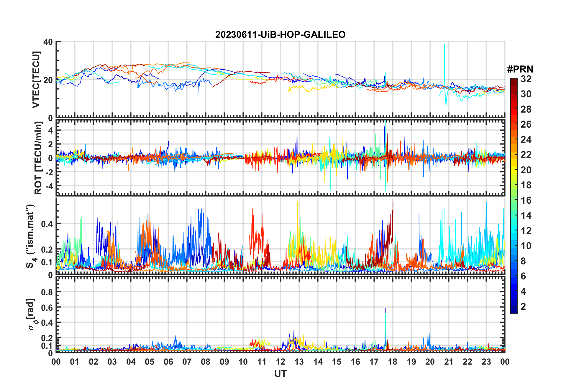Select the 06 hour tick on UT axis
The image size is (561, 392).
(168, 362)
